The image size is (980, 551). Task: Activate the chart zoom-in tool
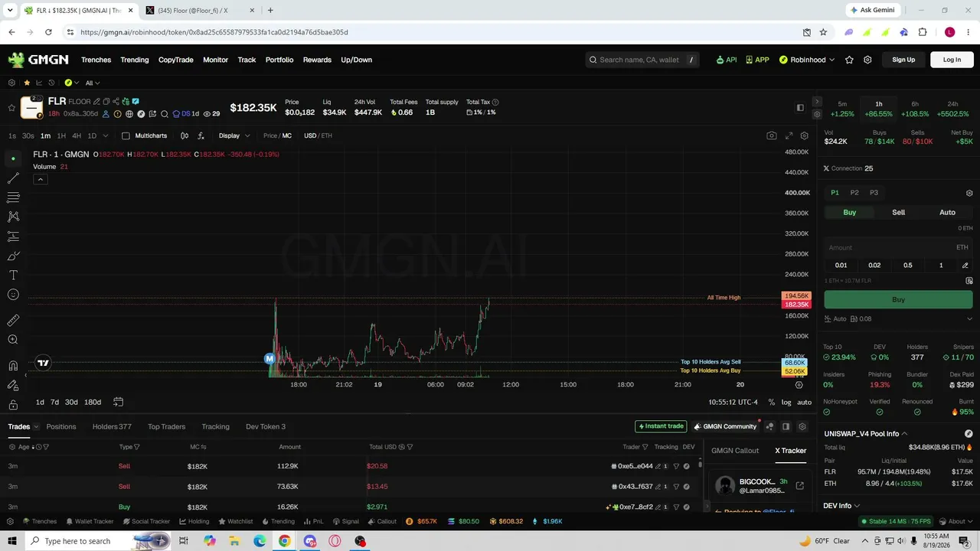(x=13, y=340)
